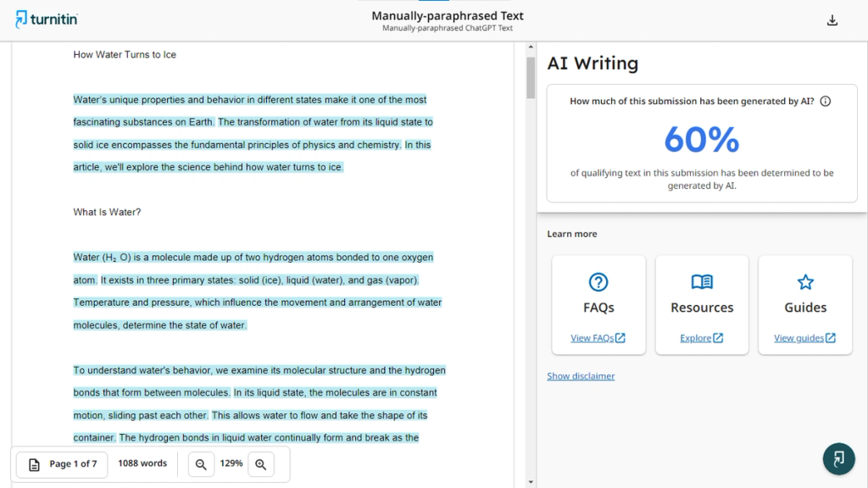The width and height of the screenshot is (868, 488).
Task: Click the Manually-paraphrased Text title
Action: [447, 16]
